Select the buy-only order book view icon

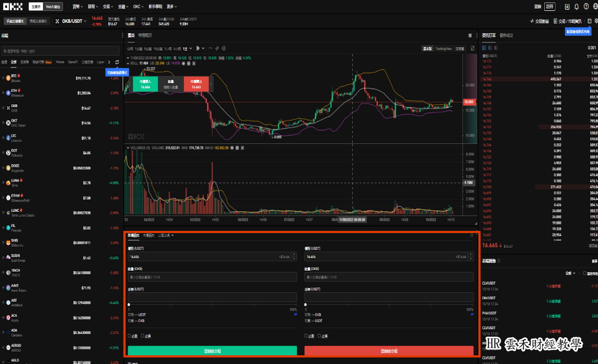[x=490, y=48]
